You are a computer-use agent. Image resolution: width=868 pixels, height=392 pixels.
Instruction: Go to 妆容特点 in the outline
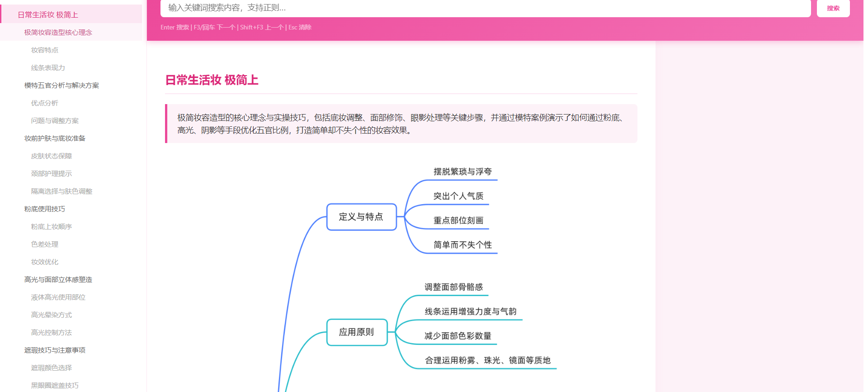(44, 50)
